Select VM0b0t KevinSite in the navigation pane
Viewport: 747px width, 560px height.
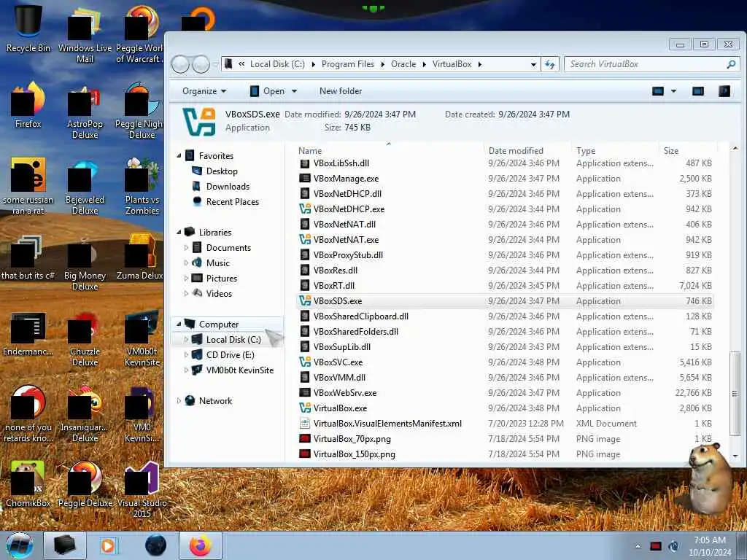coord(239,370)
